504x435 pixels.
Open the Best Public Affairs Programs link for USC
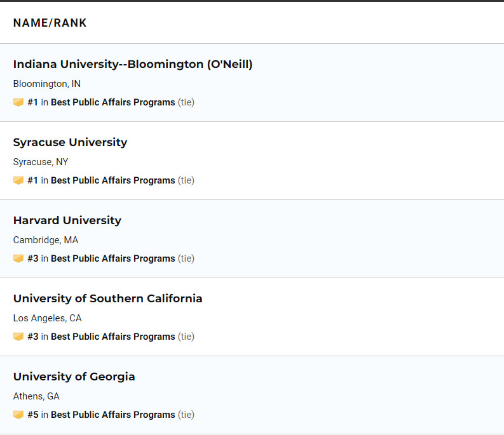(x=112, y=337)
